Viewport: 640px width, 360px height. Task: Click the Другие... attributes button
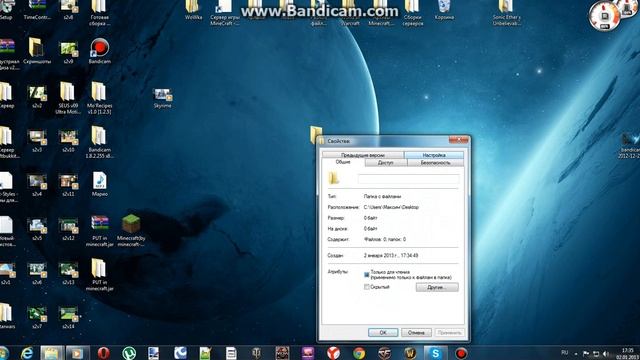(x=437, y=287)
